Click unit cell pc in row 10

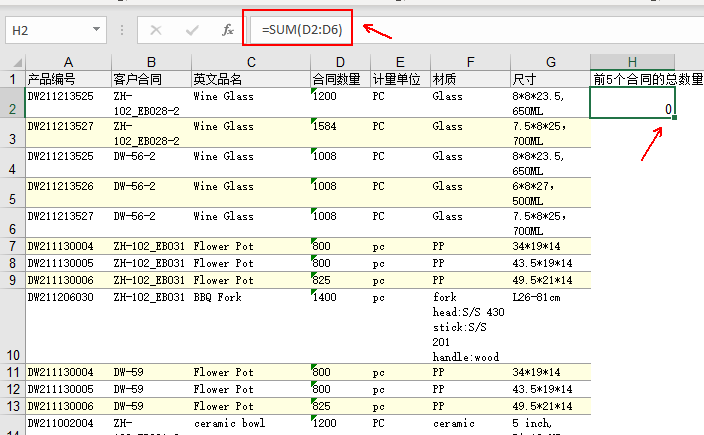point(400,326)
